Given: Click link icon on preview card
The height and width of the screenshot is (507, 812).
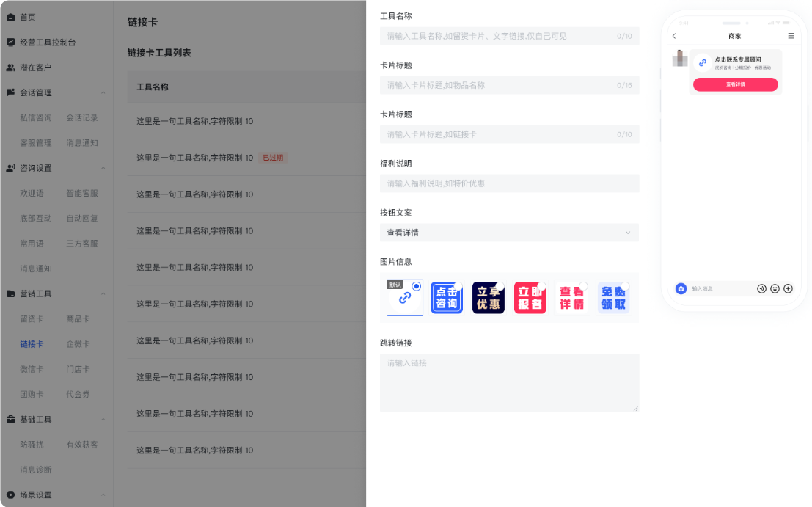Looking at the screenshot, I should (702, 62).
